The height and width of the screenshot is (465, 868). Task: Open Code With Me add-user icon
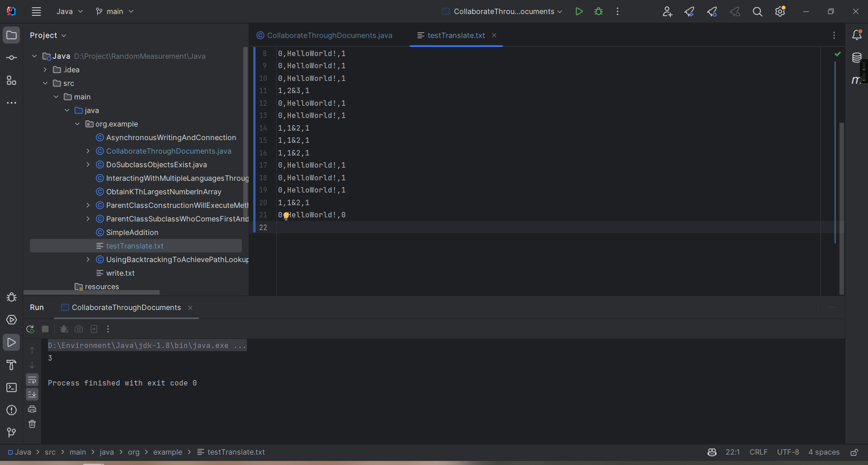[667, 12]
